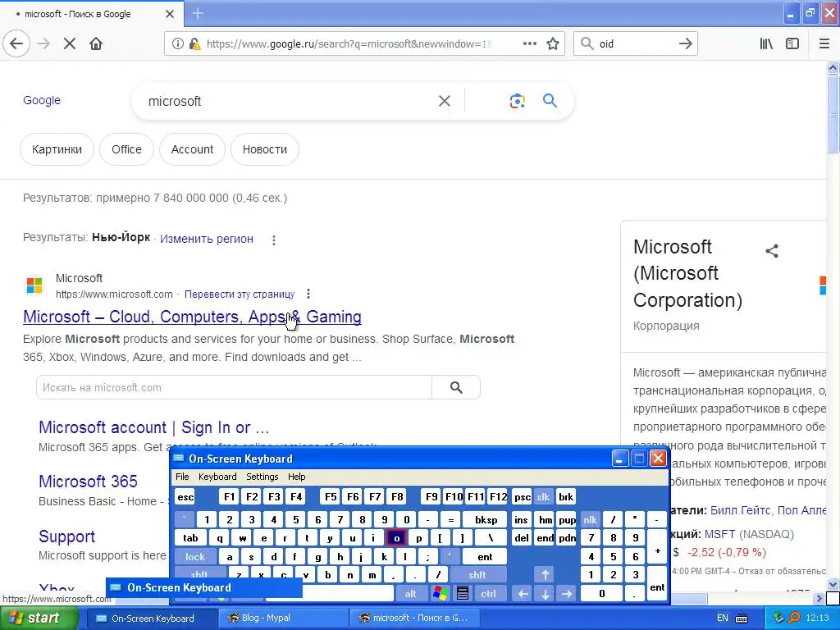This screenshot has height=630, width=840.
Task: Open more options for microsoft.com result
Action: pos(308,294)
